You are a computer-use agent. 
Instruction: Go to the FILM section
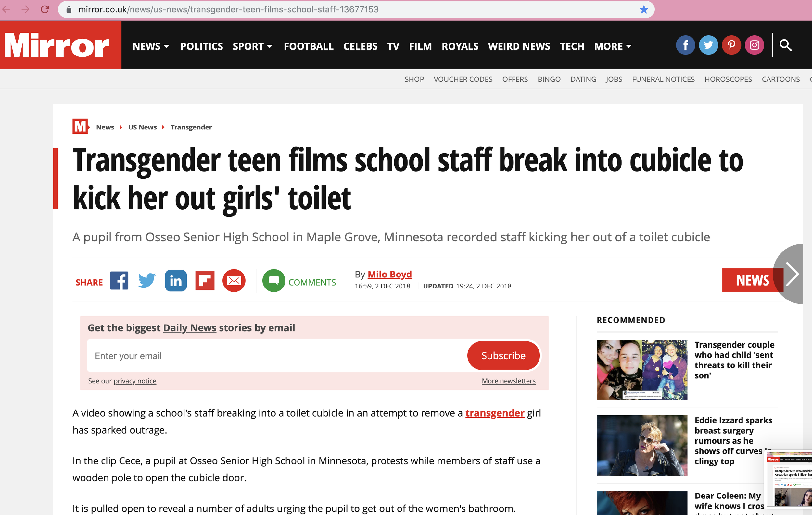420,46
